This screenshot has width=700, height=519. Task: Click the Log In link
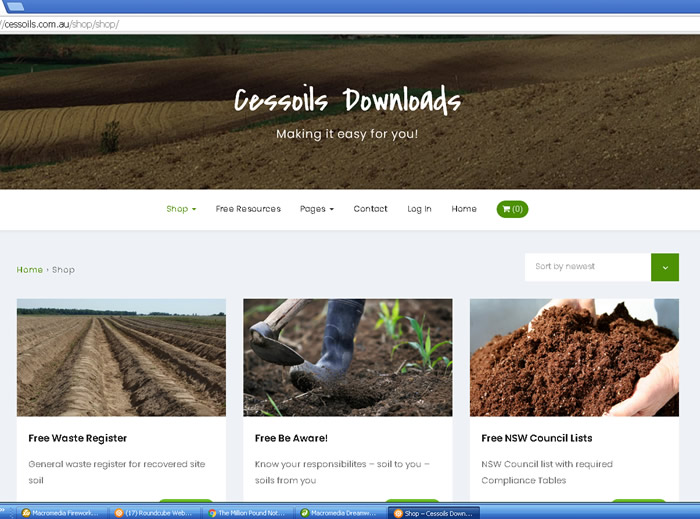[x=419, y=209]
